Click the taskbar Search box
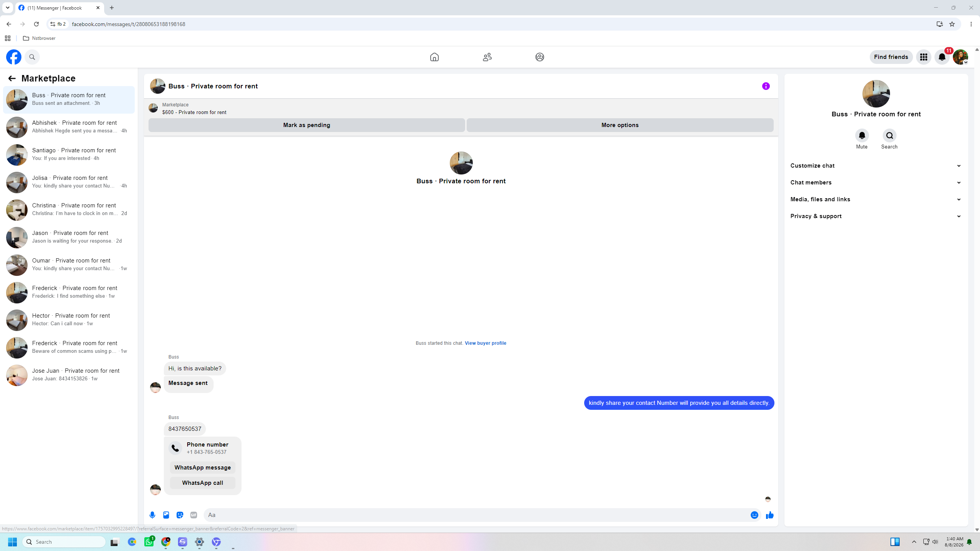Image resolution: width=980 pixels, height=551 pixels. tap(64, 542)
